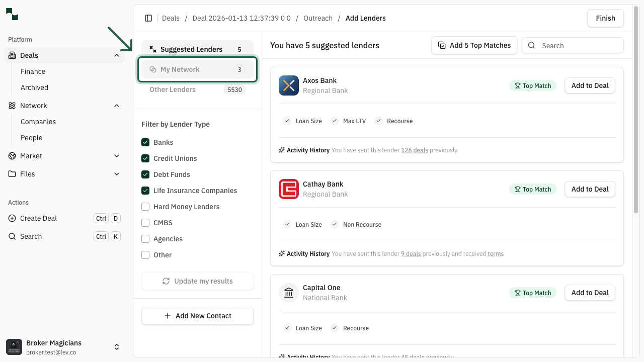Enable the Hard Money Lenders checkbox
Viewport: 644px width, 362px height.
tap(145, 207)
